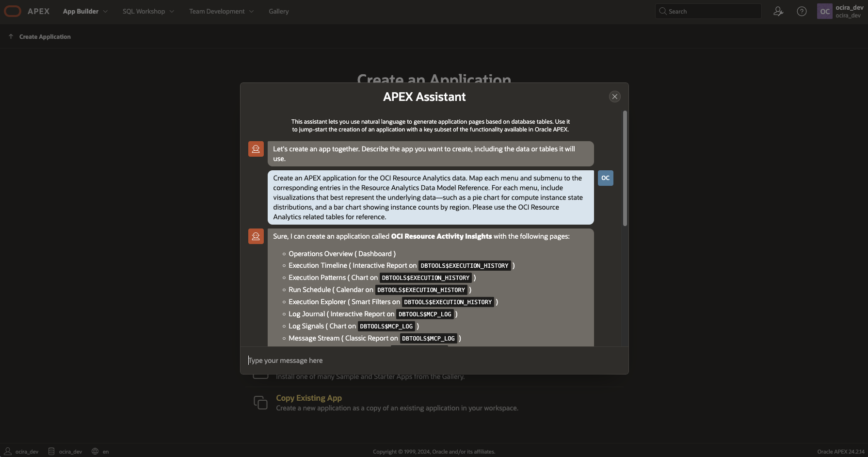
Task: Click the Copy Existing App link
Action: click(x=308, y=398)
